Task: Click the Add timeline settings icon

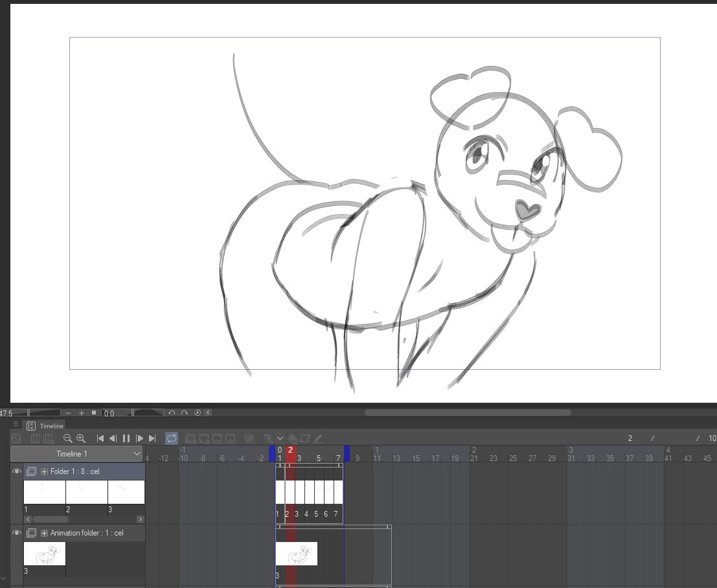Action: click(49, 438)
